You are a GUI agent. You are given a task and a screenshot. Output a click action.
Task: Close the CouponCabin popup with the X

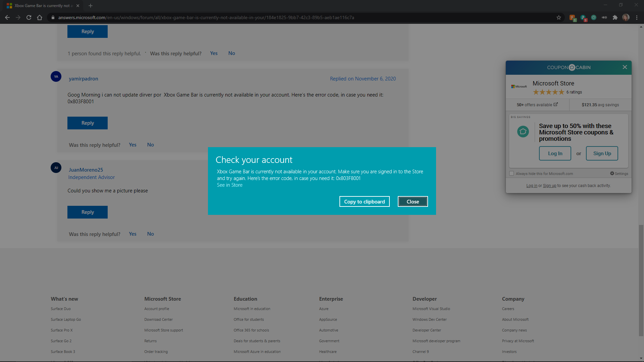pos(625,67)
